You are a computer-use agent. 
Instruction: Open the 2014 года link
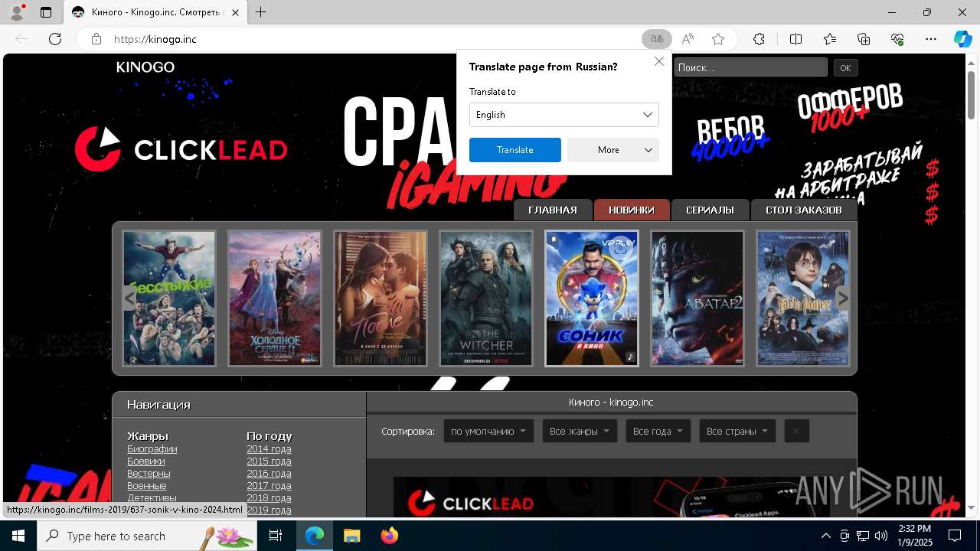(269, 449)
